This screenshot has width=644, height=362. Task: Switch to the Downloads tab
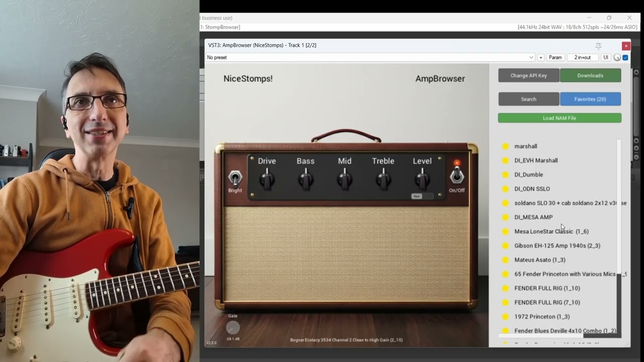point(590,75)
